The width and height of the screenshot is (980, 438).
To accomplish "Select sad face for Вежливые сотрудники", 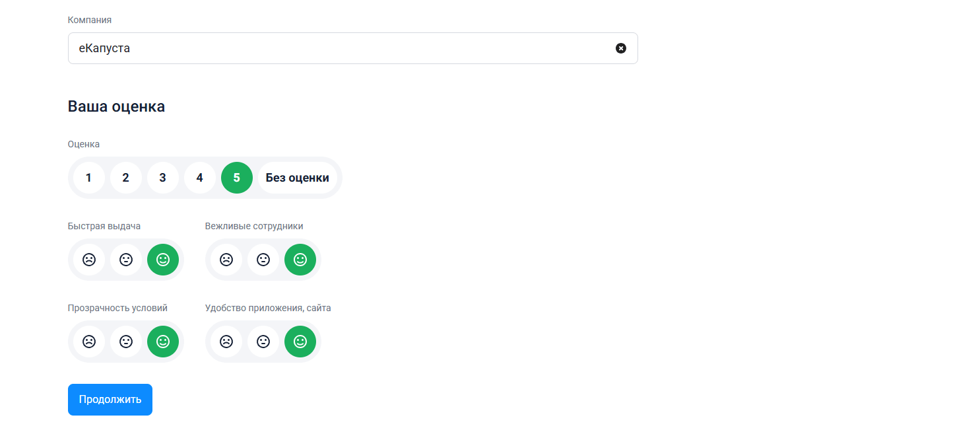I will pyautogui.click(x=226, y=260).
